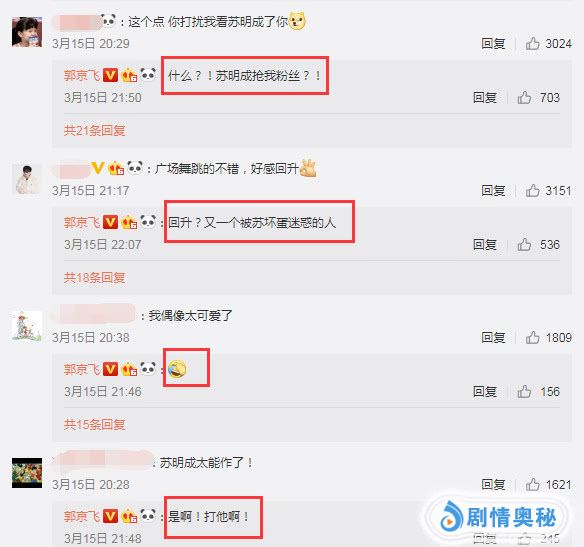584x547 pixels.
Task: Click the verified V badge beside 广场舞 commenter
Action: tap(98, 168)
